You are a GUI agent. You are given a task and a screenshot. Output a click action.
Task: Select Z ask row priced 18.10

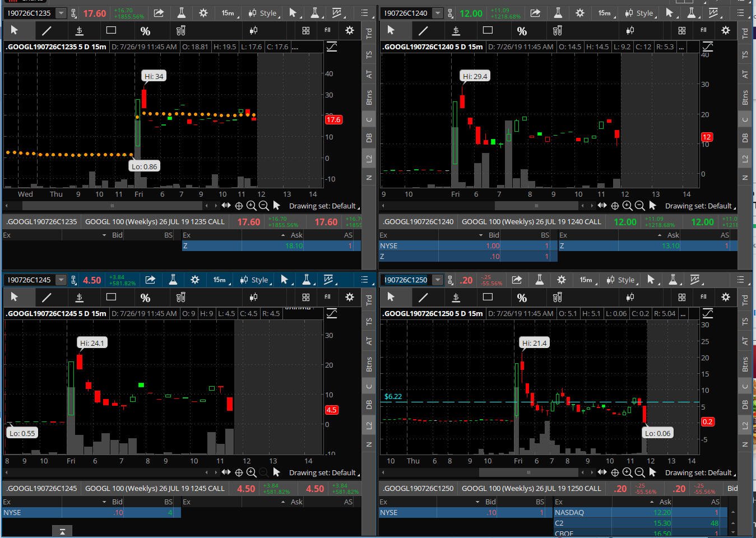271,245
